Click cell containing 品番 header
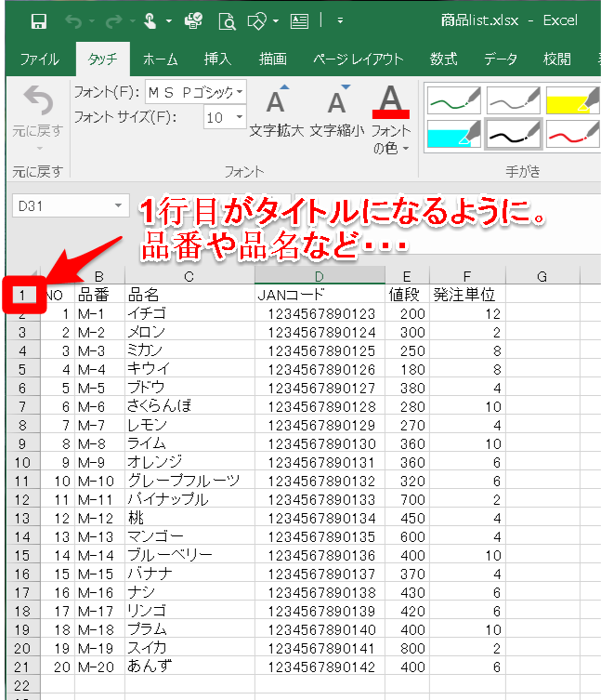This screenshot has height=700, width=601. coord(99,295)
